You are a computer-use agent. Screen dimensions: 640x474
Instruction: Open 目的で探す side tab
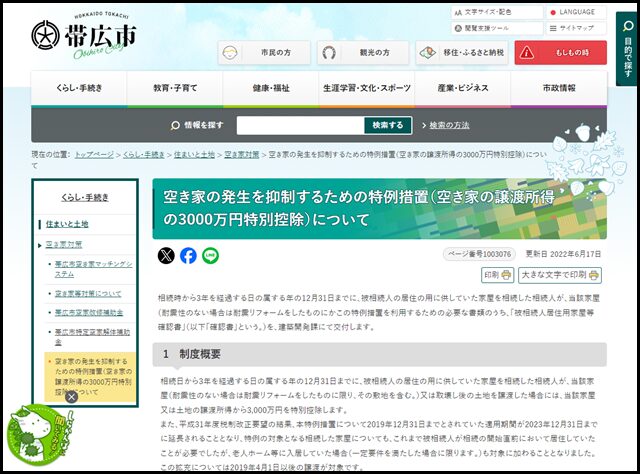click(627, 49)
